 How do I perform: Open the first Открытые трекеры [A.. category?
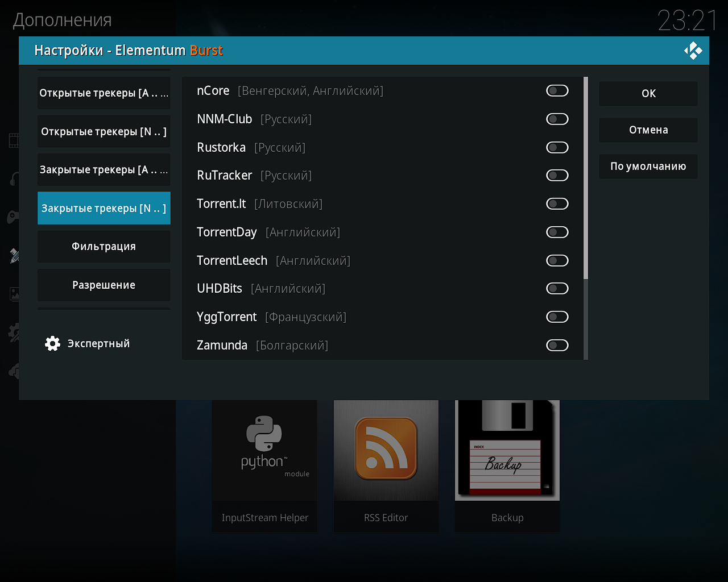104,93
